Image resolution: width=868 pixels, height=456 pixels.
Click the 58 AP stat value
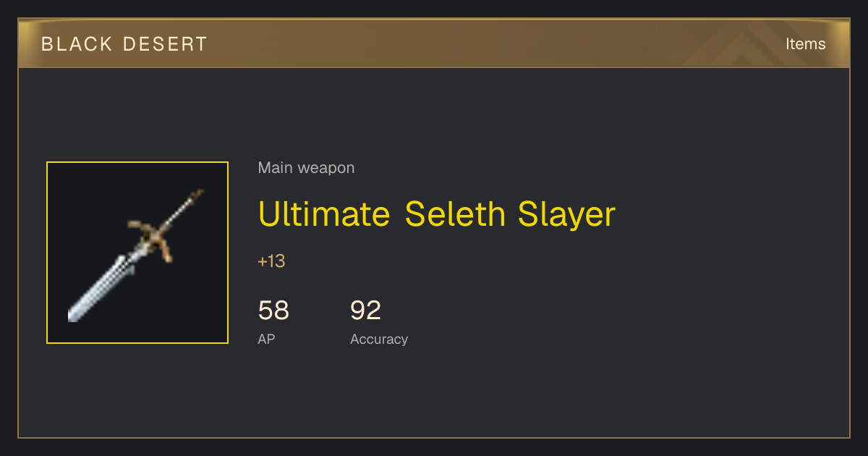click(x=273, y=311)
